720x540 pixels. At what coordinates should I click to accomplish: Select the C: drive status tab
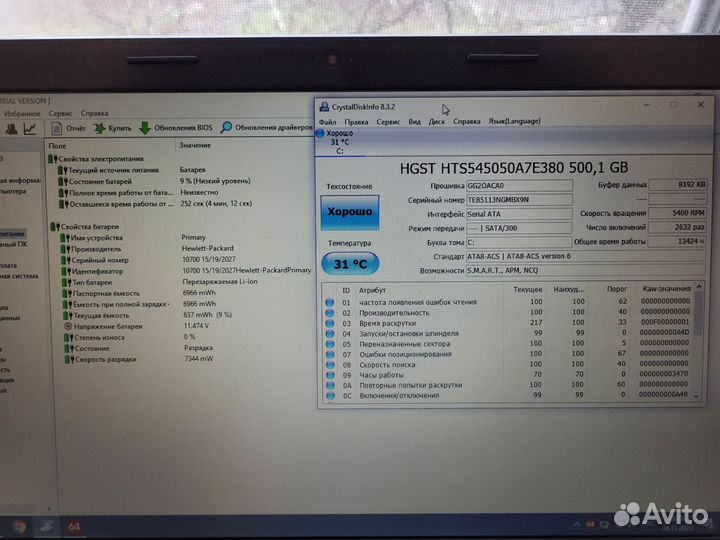coord(339,142)
